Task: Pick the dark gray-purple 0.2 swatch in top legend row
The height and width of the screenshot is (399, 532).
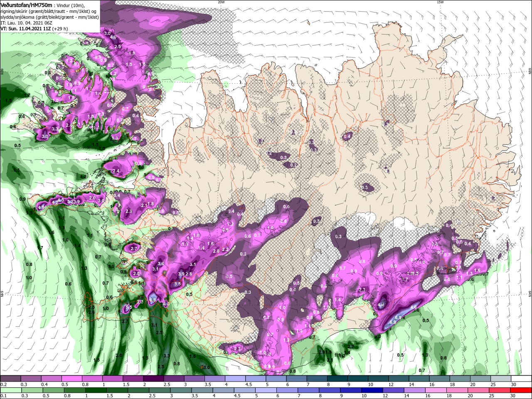Action: 11,378
